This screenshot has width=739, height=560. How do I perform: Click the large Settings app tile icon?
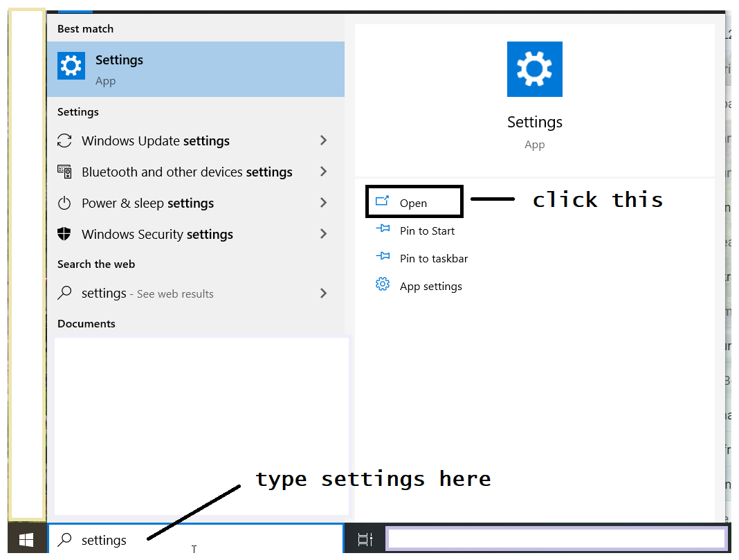[534, 69]
